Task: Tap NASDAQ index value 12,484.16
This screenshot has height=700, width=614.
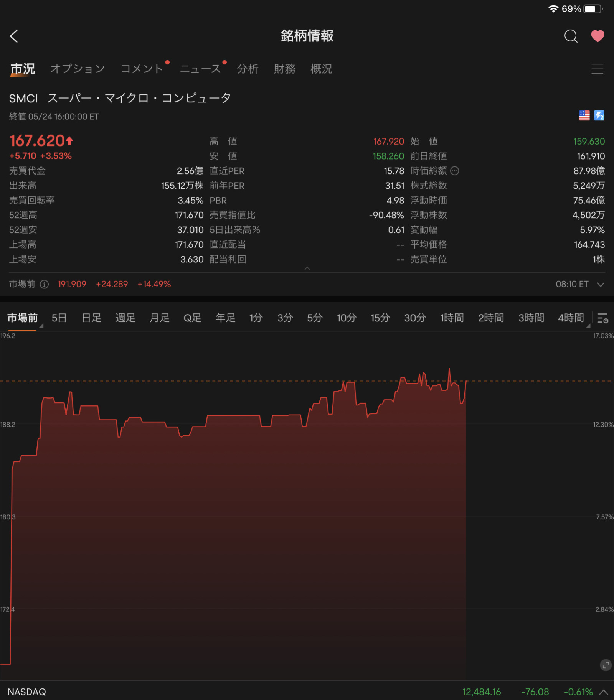Action: coord(482,692)
